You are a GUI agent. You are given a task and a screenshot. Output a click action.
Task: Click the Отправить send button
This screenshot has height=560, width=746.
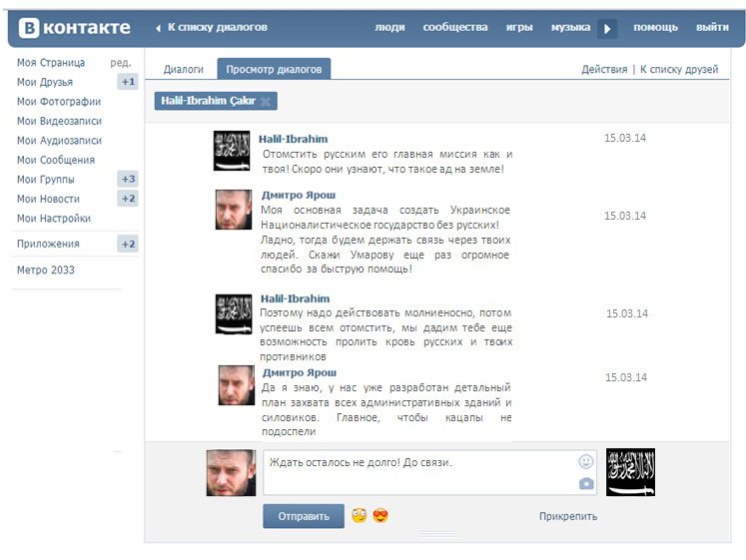pos(304,516)
